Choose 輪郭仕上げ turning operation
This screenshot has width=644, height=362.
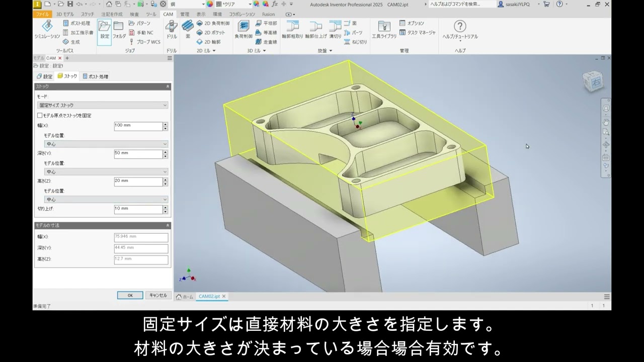[316, 30]
